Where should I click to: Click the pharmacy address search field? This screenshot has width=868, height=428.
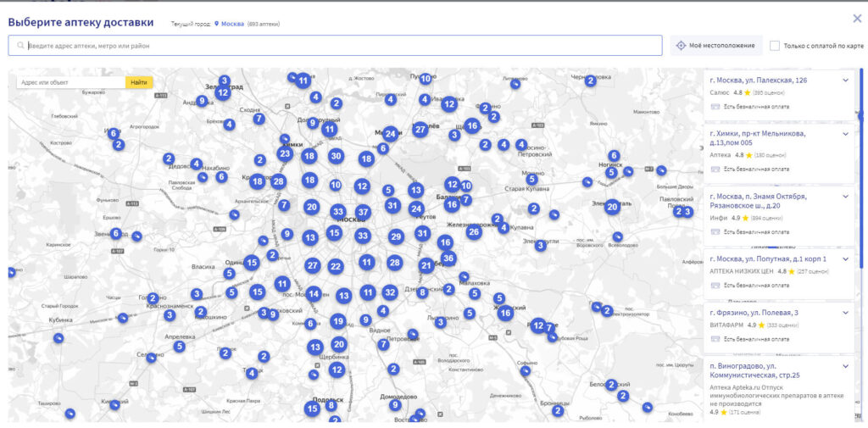tap(339, 46)
